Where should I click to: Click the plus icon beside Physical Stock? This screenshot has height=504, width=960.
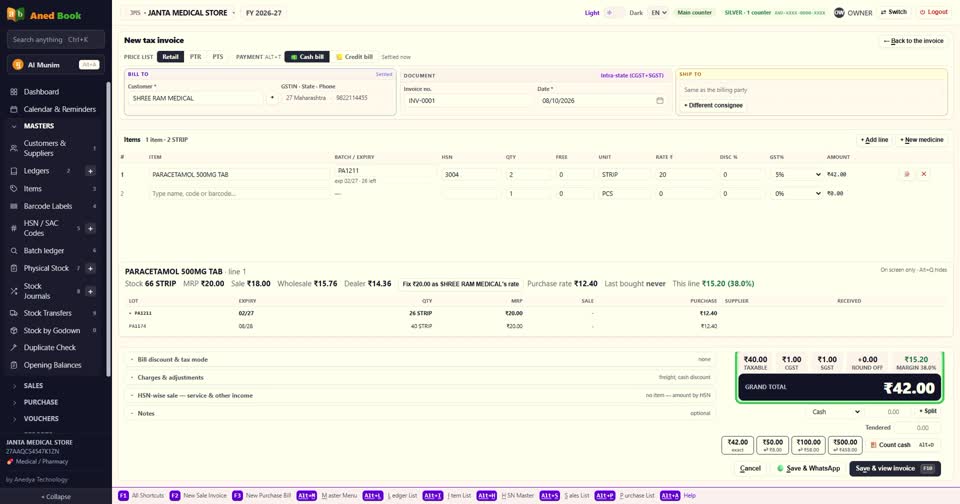[90, 268]
